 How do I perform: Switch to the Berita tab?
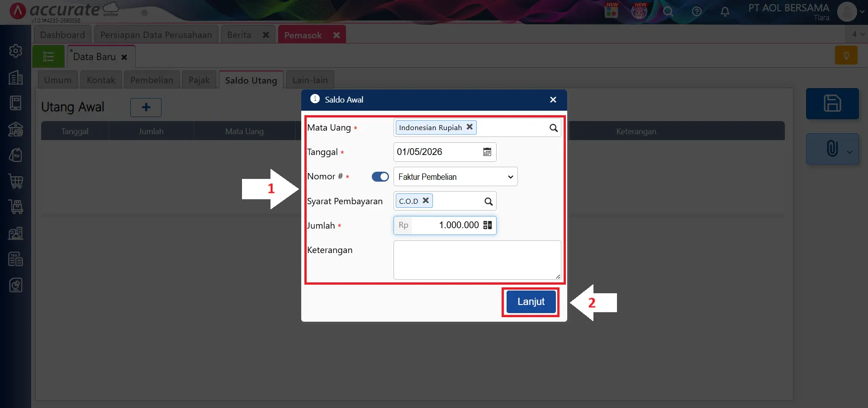(x=239, y=35)
